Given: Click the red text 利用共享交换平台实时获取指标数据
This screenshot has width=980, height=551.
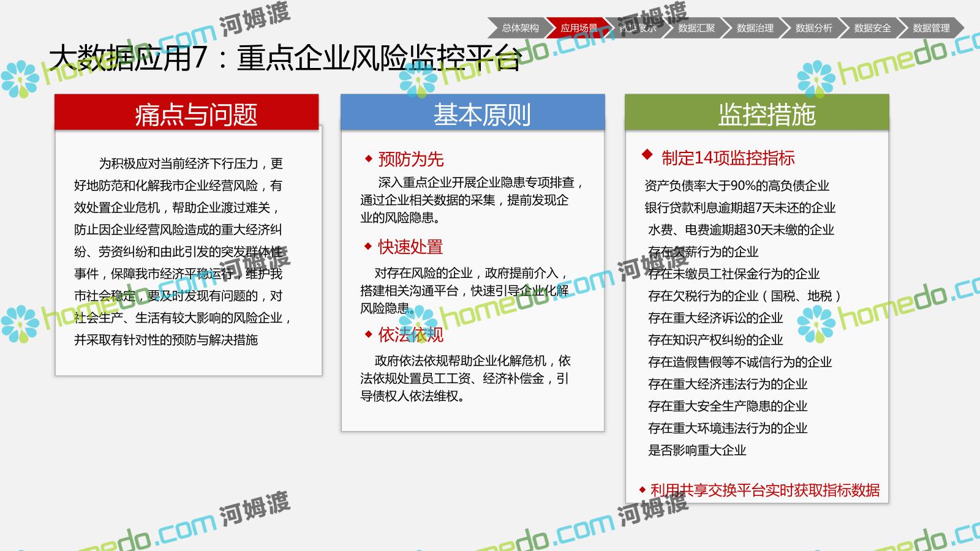Looking at the screenshot, I should point(764,490).
